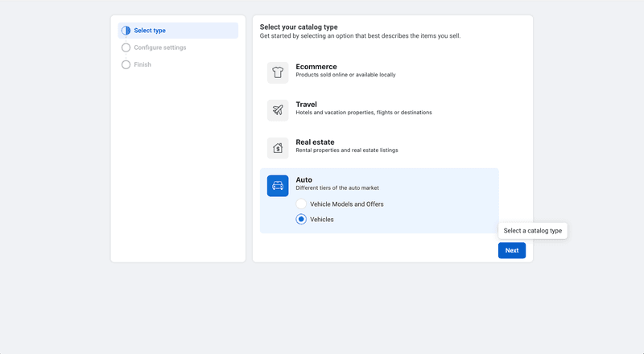Click 'Hotels and vacation properties' description

click(364, 113)
